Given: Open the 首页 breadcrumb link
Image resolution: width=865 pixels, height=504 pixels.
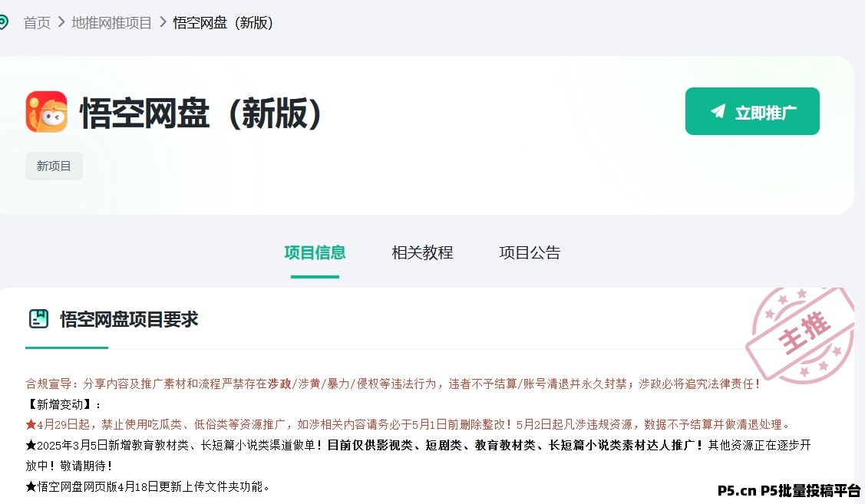Looking at the screenshot, I should click(x=37, y=22).
